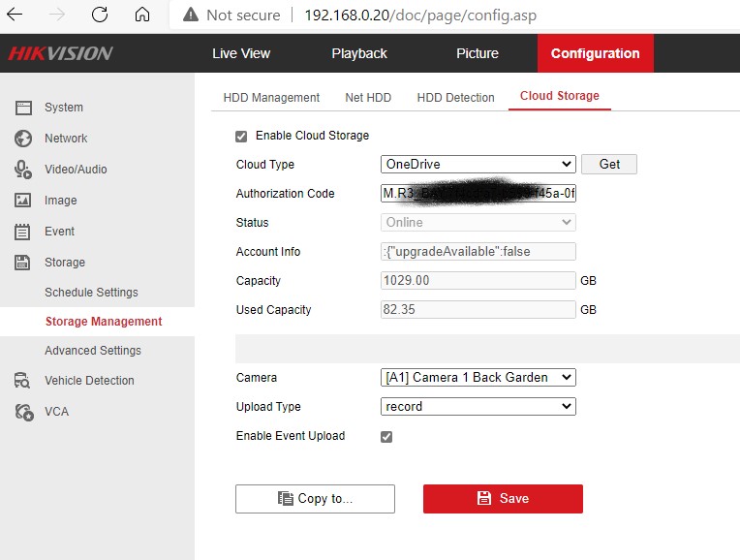Open Vehicle Detection menu label

(90, 380)
